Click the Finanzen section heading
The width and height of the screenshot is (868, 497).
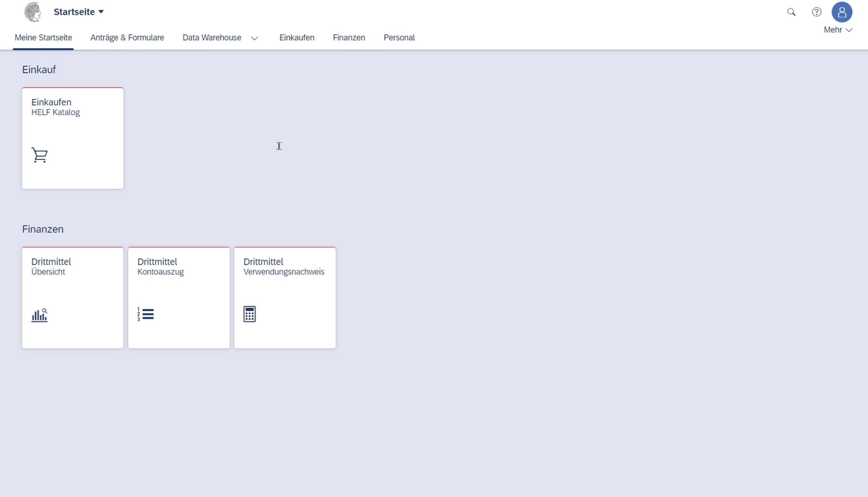pyautogui.click(x=43, y=229)
